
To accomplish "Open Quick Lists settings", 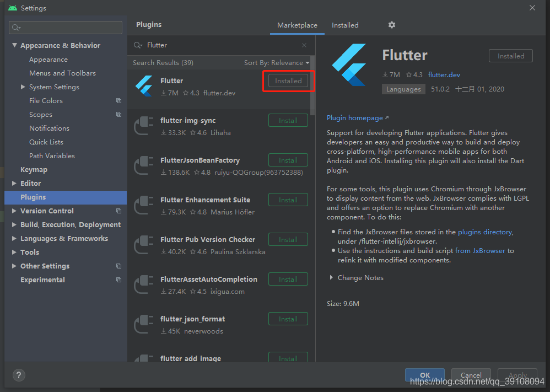I will click(46, 142).
